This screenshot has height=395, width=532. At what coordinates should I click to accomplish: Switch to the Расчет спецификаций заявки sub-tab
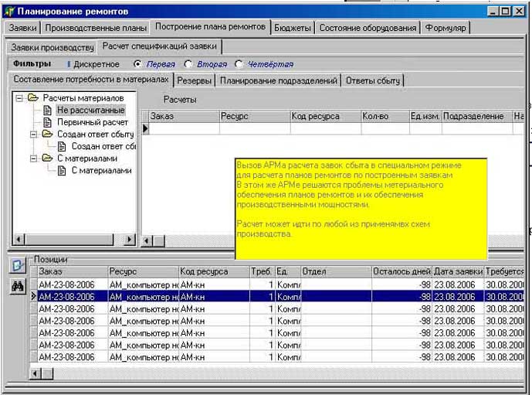[x=160, y=46]
